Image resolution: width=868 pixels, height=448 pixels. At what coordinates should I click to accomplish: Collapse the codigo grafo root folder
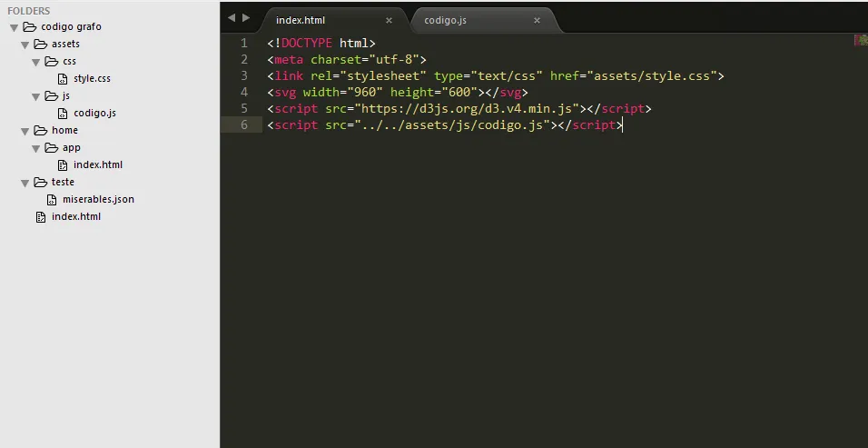coord(15,27)
